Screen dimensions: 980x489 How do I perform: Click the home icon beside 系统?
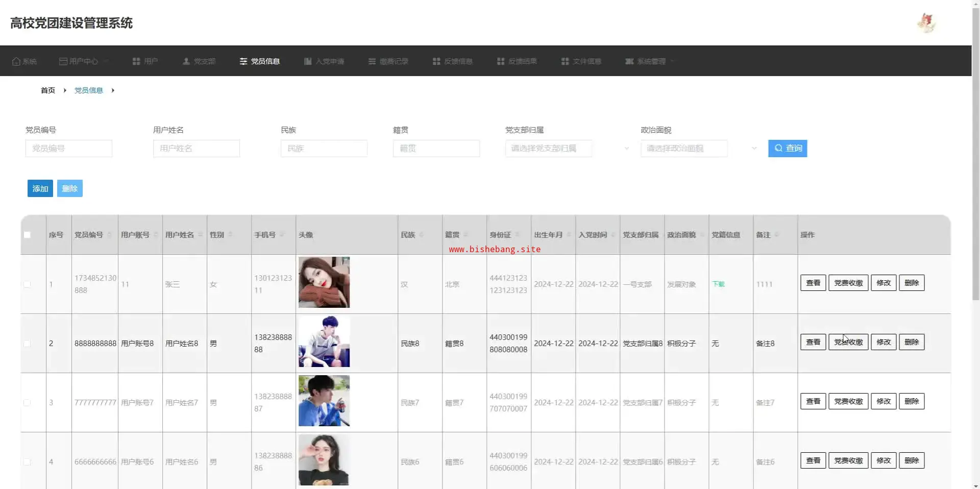tap(16, 61)
